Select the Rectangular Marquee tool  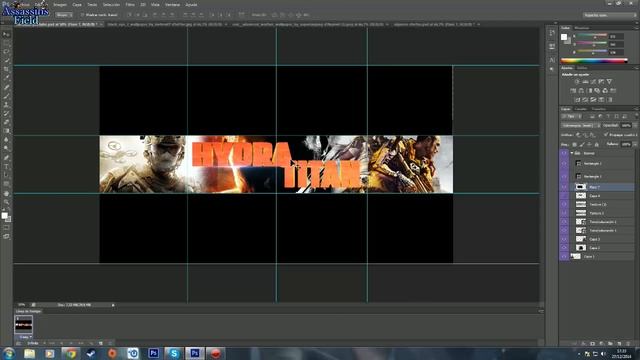coord(6,43)
